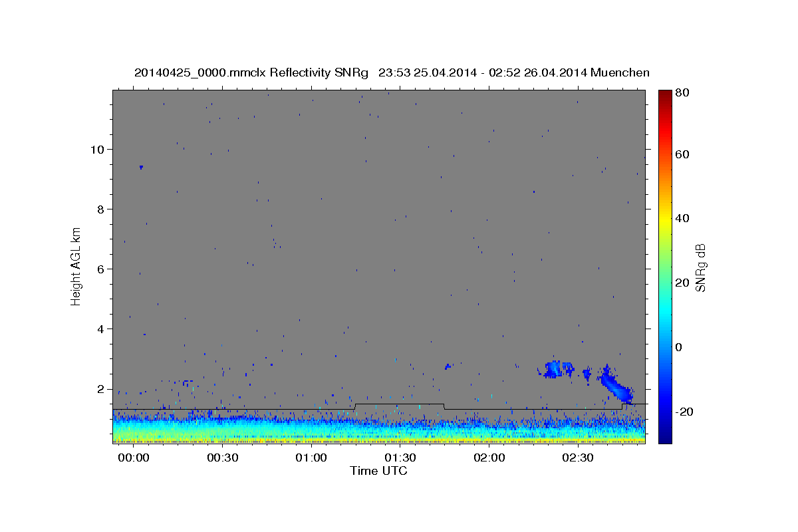The width and height of the screenshot is (798, 532).
Task: Click the 01:30 time tick label
Action: [x=400, y=458]
